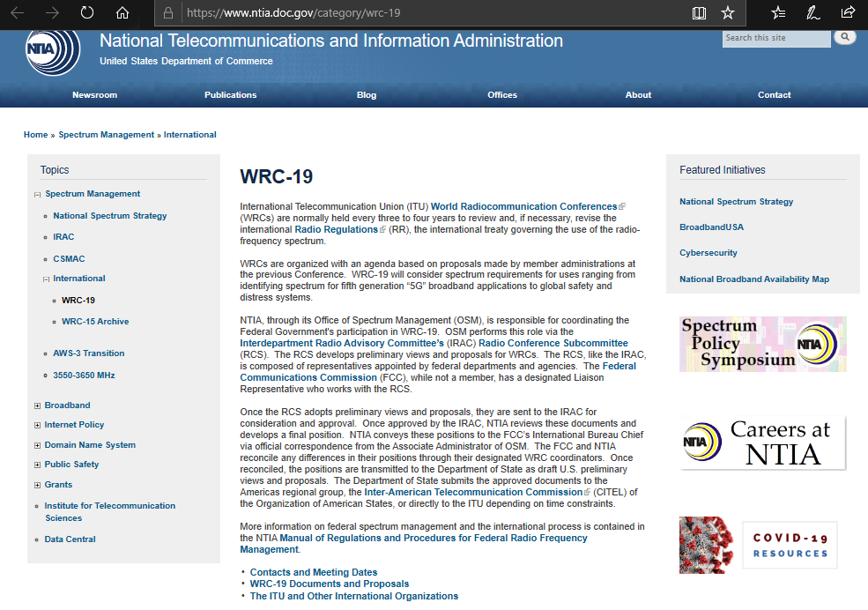
Task: Click the Search this site field
Action: click(776, 38)
